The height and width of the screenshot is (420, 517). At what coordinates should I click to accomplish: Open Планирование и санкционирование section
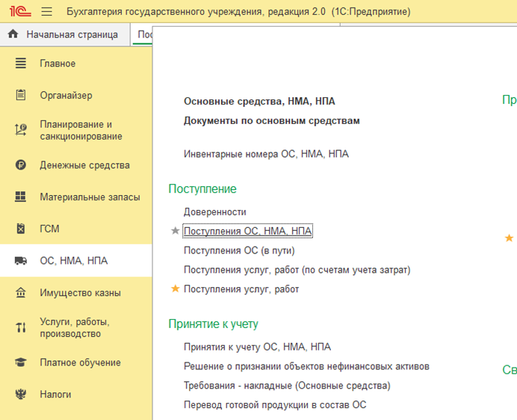point(76,130)
